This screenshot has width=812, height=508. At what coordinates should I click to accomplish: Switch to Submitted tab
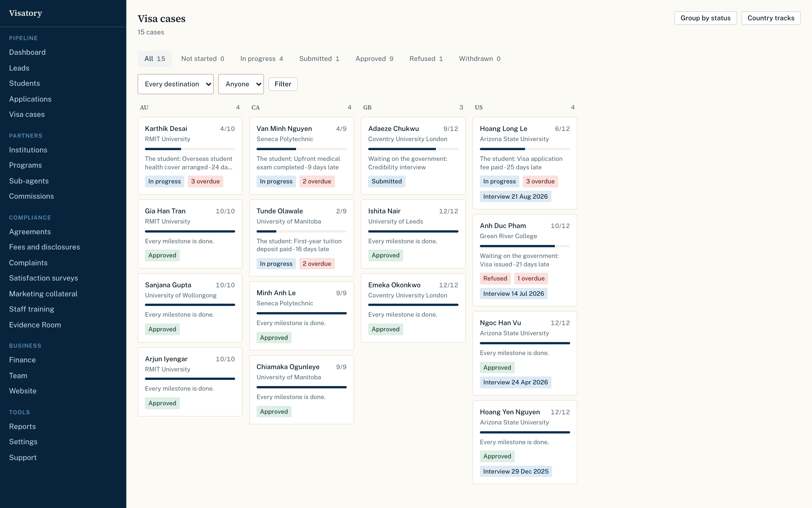(x=319, y=59)
